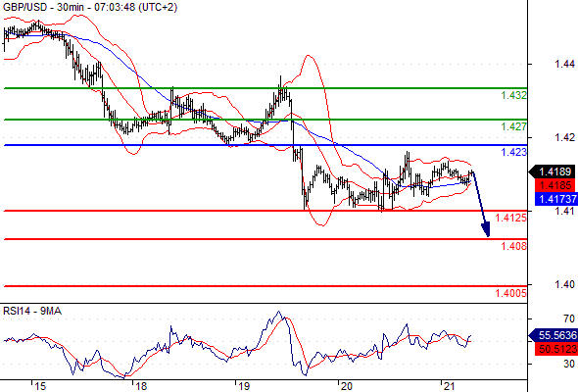This screenshot has width=578, height=392.
Task: Click the date marker 15 on time axis
Action: pos(40,386)
